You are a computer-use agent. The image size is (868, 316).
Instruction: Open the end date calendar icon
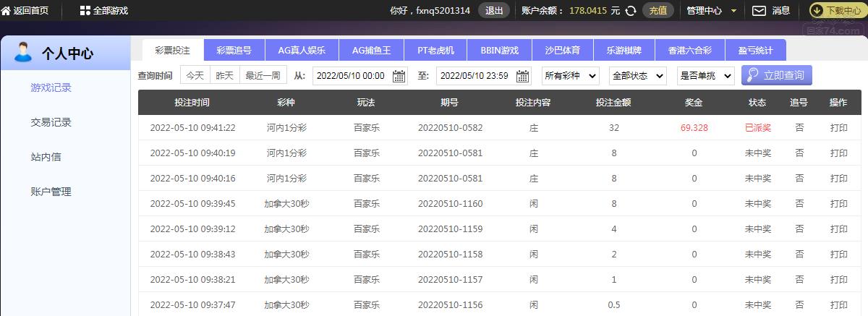coord(522,76)
